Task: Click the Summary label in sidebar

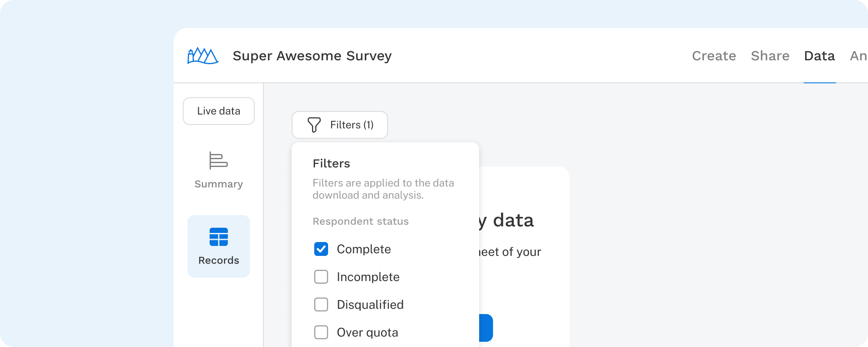Action: click(218, 184)
